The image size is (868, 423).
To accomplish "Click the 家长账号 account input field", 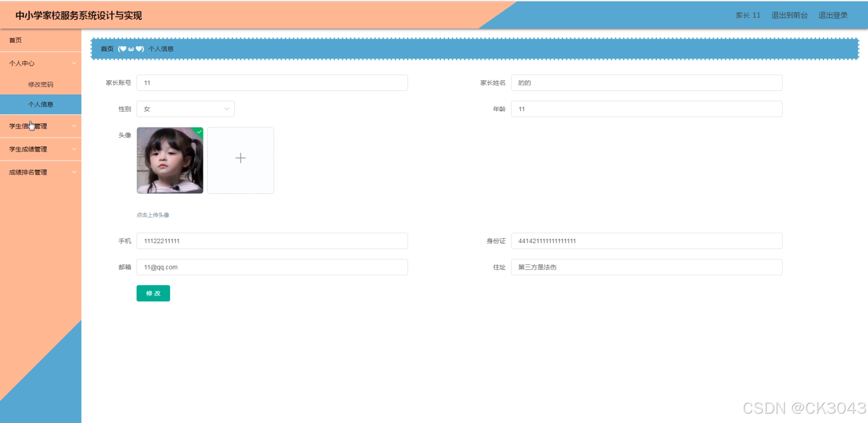I will pyautogui.click(x=272, y=82).
